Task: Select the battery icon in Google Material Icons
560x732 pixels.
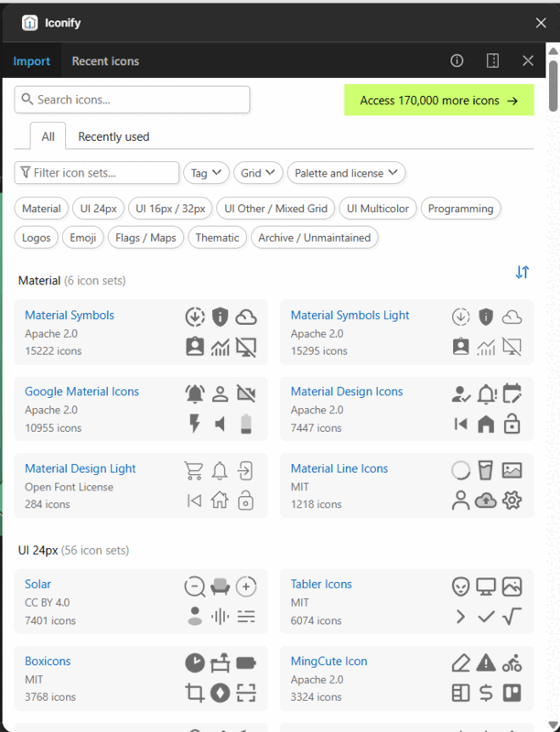Action: click(x=246, y=424)
